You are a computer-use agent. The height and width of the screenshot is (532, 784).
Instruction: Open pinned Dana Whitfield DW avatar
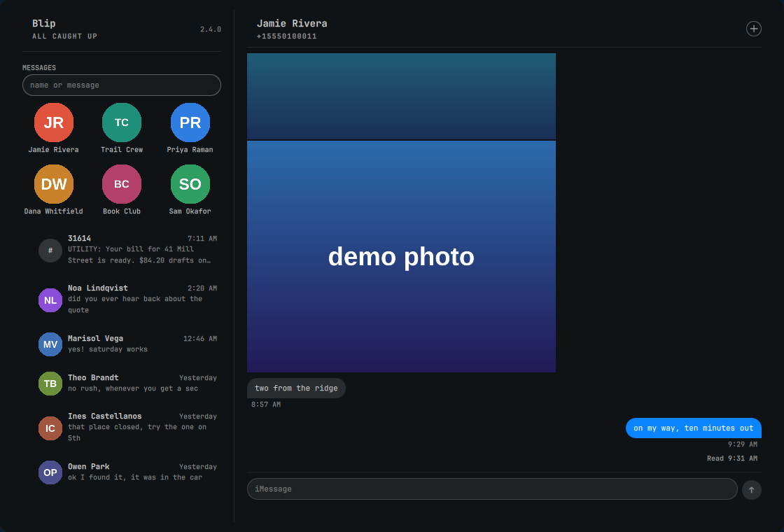[53, 184]
